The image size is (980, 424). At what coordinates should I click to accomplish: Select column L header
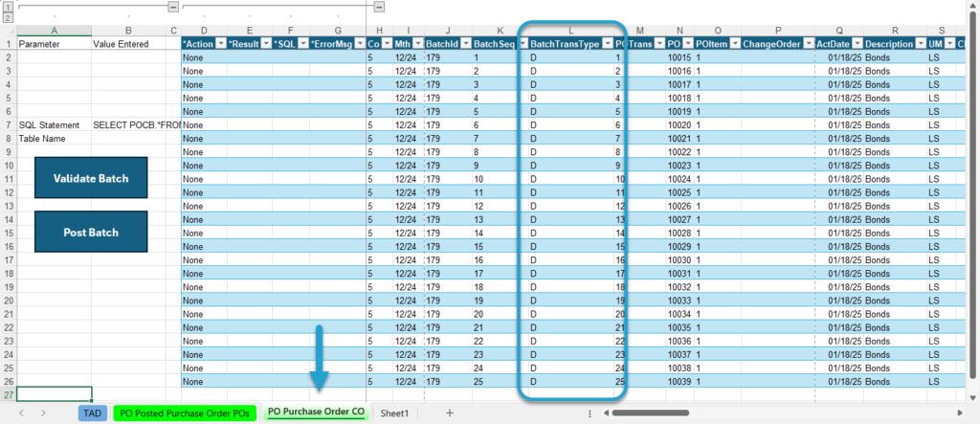tap(570, 30)
